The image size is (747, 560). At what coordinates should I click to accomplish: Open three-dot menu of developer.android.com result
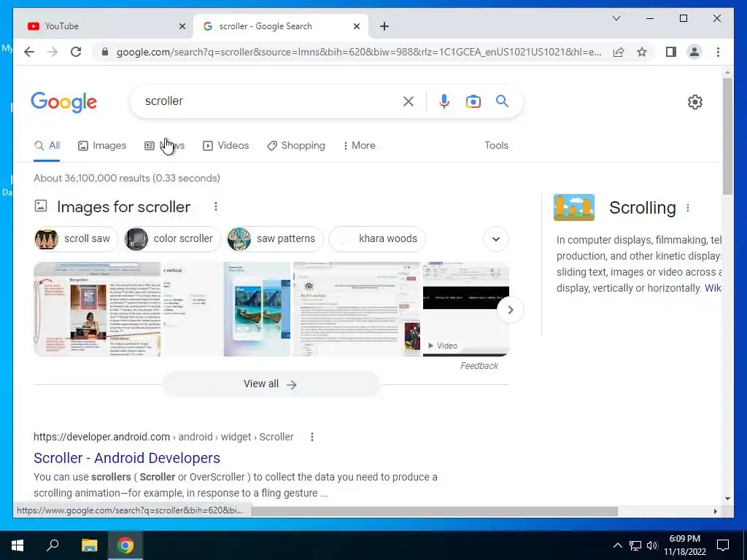pyautogui.click(x=312, y=437)
